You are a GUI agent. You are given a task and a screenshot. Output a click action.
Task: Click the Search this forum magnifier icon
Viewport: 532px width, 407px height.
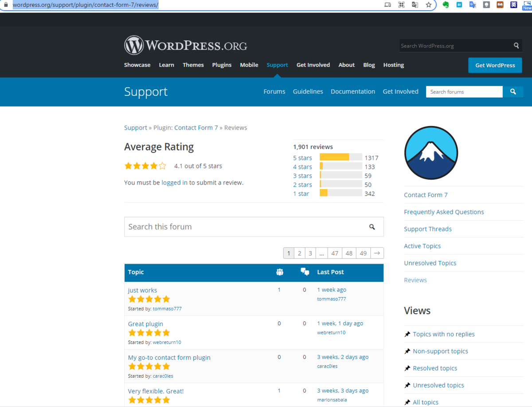click(372, 227)
